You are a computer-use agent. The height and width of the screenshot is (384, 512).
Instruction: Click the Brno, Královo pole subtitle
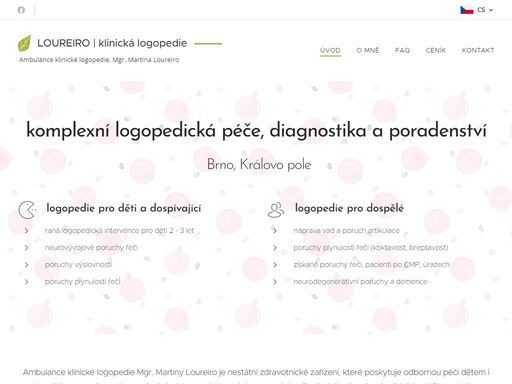(259, 165)
